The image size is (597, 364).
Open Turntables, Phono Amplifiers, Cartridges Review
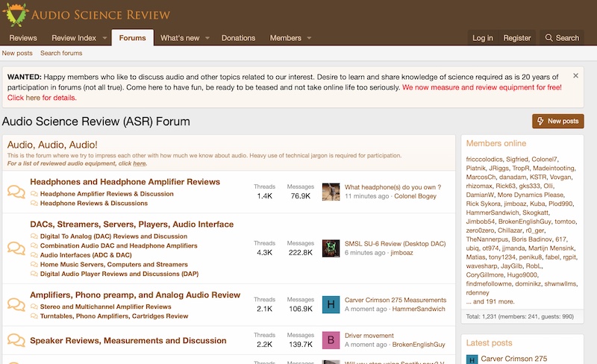pyautogui.click(x=114, y=316)
